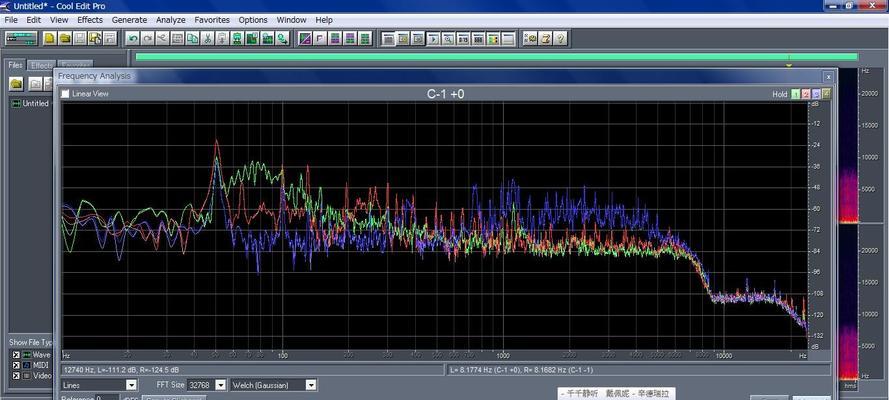Open the Effects menu
The width and height of the screenshot is (889, 400).
point(90,20)
